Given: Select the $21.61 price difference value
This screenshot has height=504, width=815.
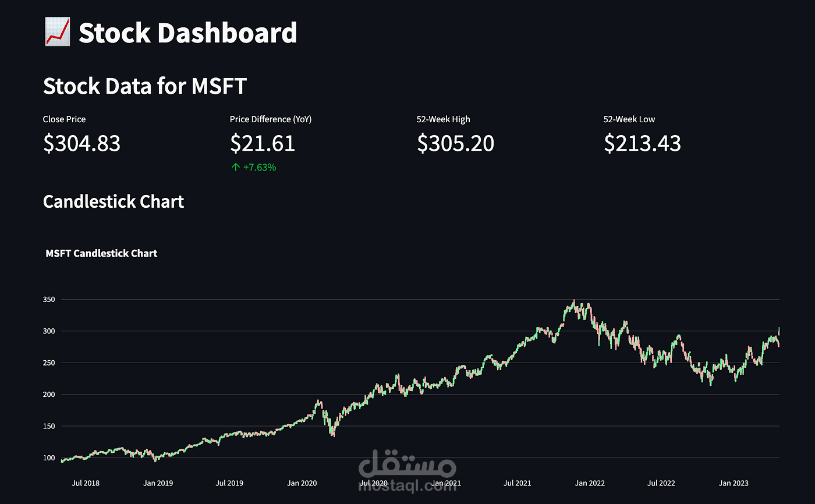Looking at the screenshot, I should pyautogui.click(x=263, y=143).
